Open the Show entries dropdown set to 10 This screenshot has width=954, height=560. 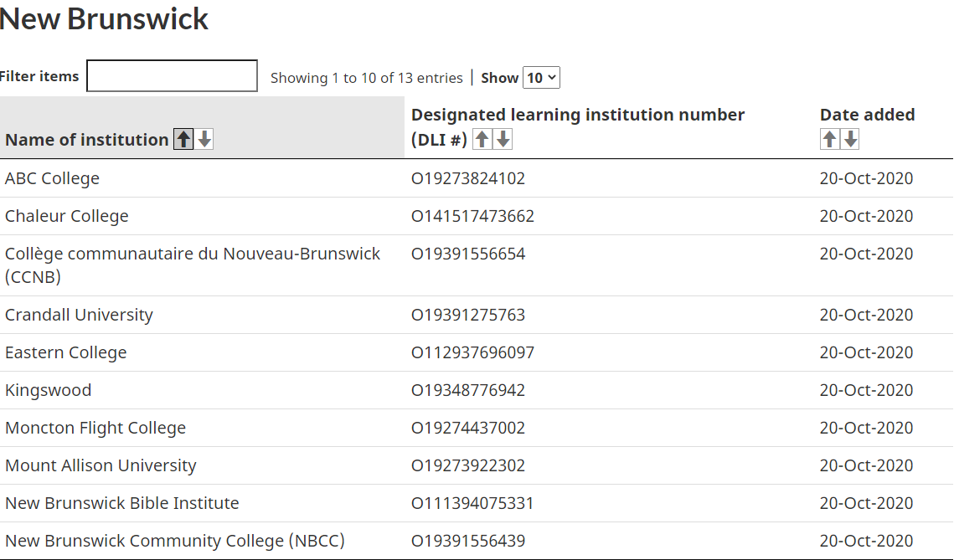click(541, 78)
